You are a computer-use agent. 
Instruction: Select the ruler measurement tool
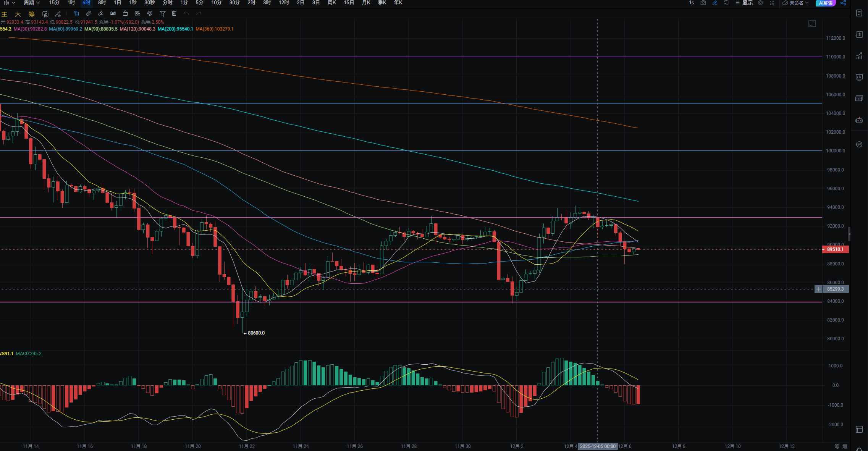(88, 14)
